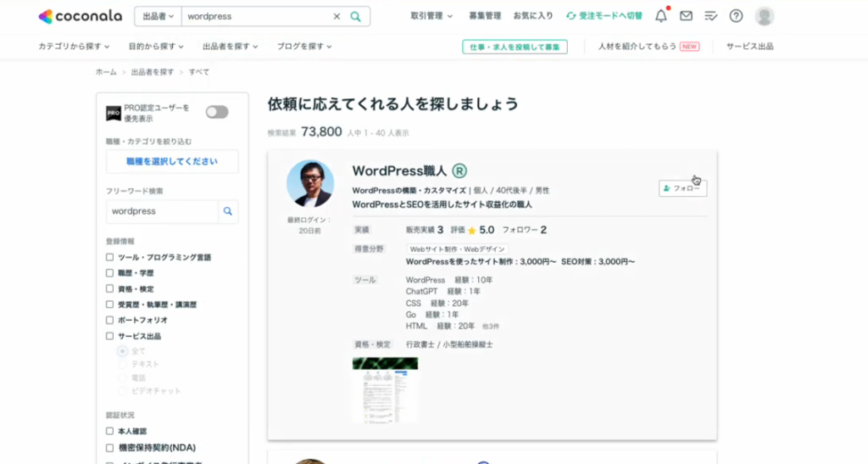The width and height of the screenshot is (868, 464).
Task: Open the user account avatar
Action: coord(765,16)
